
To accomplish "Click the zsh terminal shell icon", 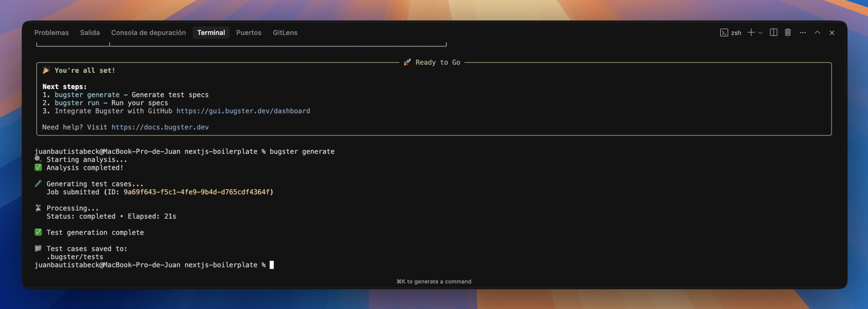I will click(724, 33).
